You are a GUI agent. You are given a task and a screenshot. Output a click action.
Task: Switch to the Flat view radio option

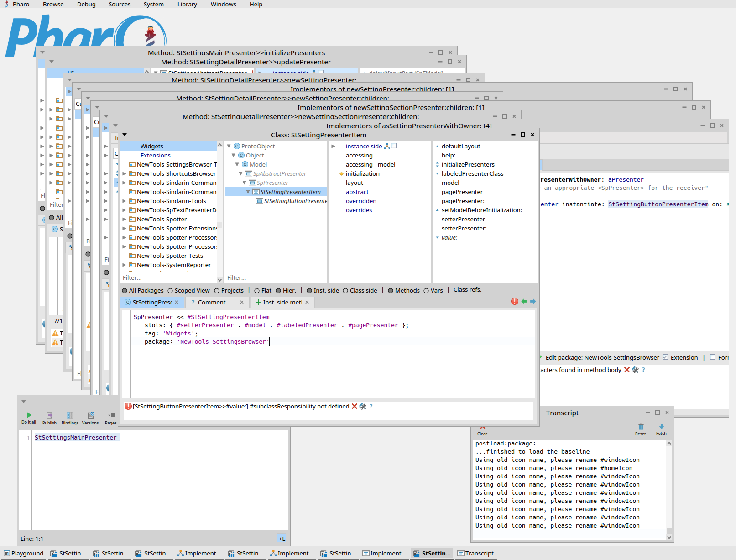click(257, 291)
